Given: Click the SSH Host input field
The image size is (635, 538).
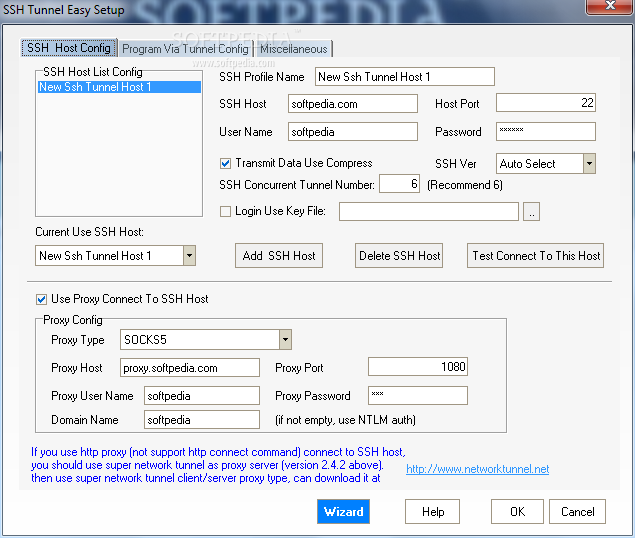Looking at the screenshot, I should (353, 104).
